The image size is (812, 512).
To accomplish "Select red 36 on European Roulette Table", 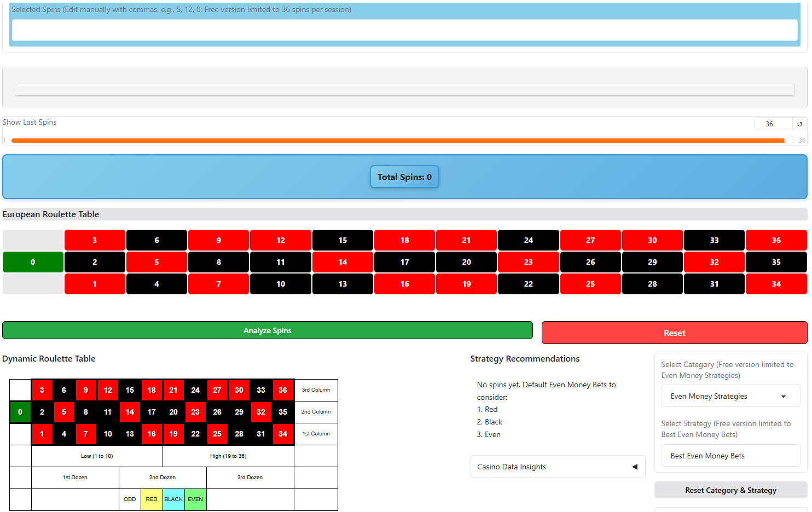I will pos(776,240).
